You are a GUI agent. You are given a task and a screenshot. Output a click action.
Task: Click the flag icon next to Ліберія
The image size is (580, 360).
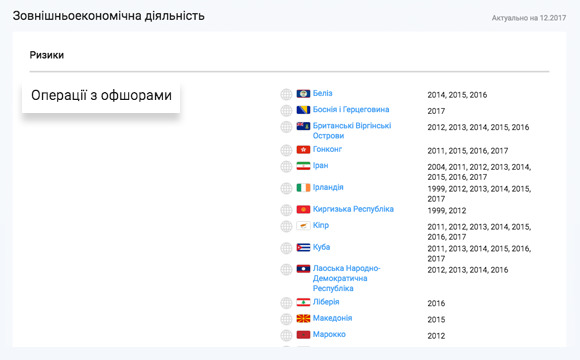click(303, 302)
